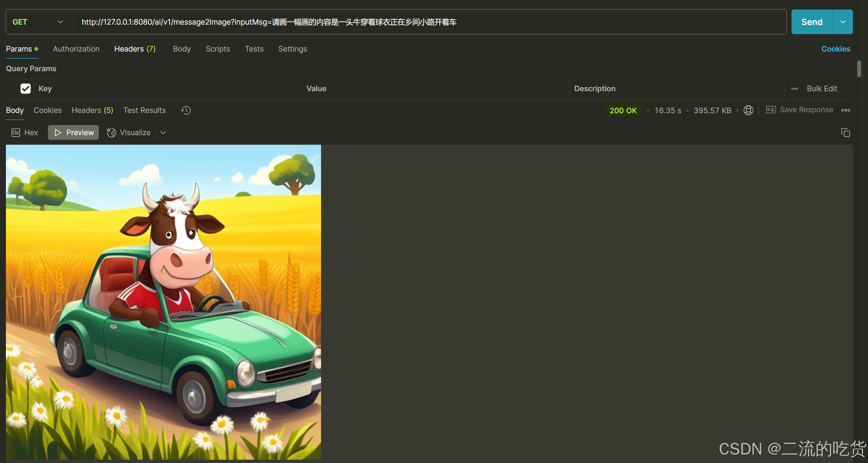This screenshot has height=463, width=868.
Task: Open response history clock icon
Action: tap(186, 110)
